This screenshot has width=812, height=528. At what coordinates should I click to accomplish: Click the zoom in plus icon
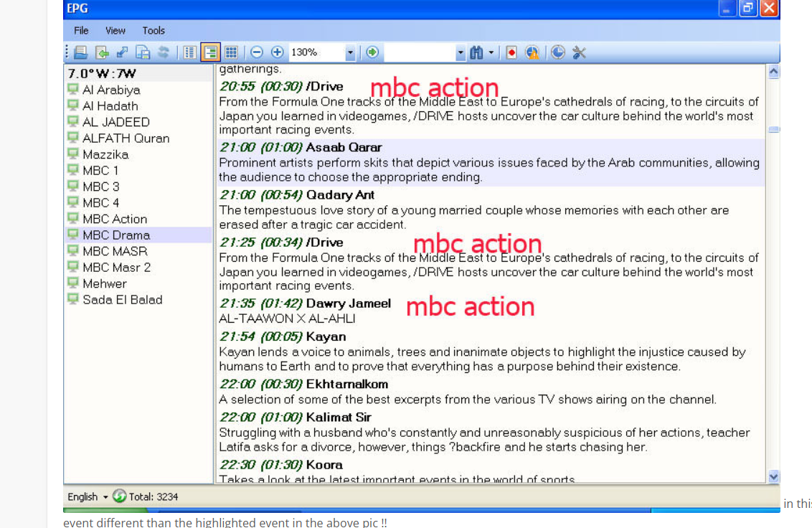(x=277, y=52)
